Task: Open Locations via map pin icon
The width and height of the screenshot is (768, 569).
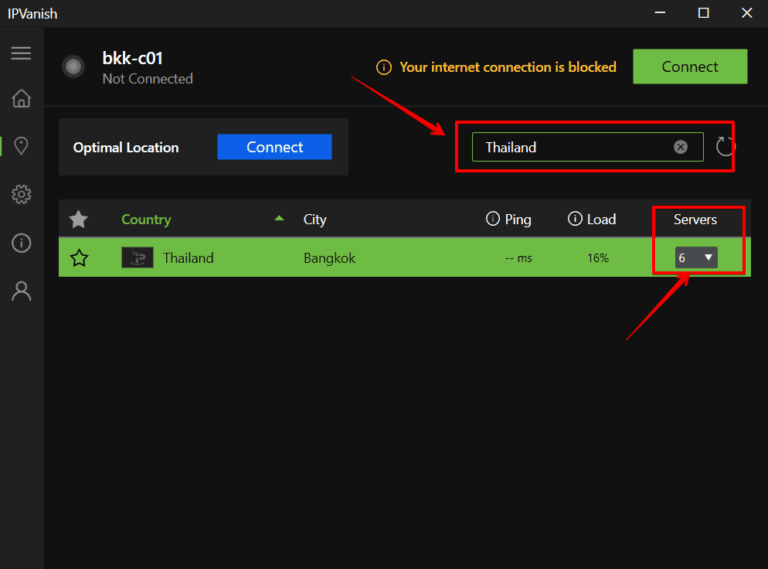Action: point(21,146)
